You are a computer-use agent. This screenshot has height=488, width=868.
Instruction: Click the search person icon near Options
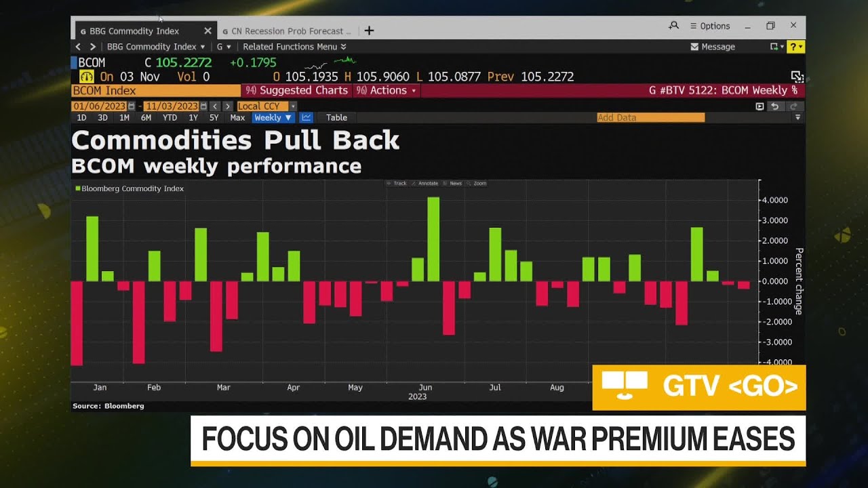(x=673, y=26)
